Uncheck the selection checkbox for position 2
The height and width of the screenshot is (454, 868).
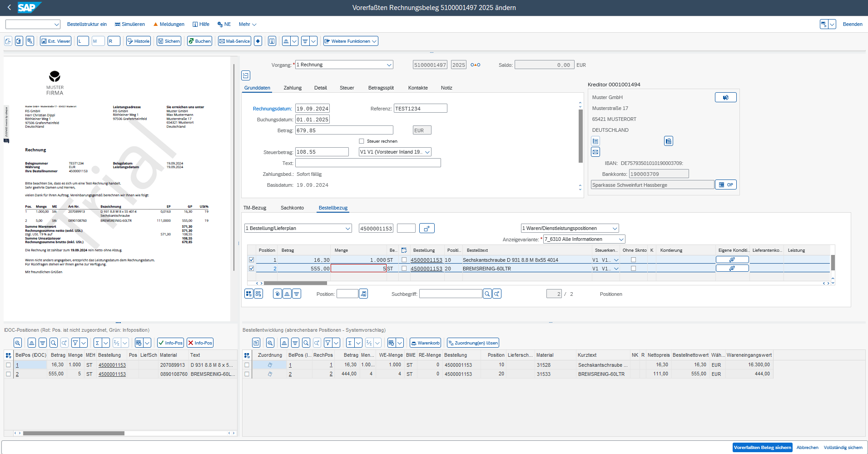click(x=252, y=269)
